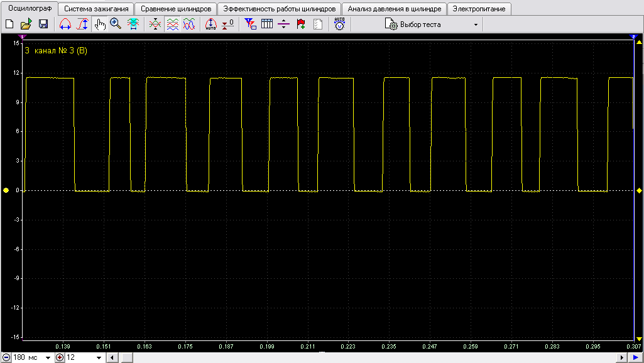Screen dimensions: 644x363
Task: Click the vertical waveform compress icon
Action: pos(155,24)
